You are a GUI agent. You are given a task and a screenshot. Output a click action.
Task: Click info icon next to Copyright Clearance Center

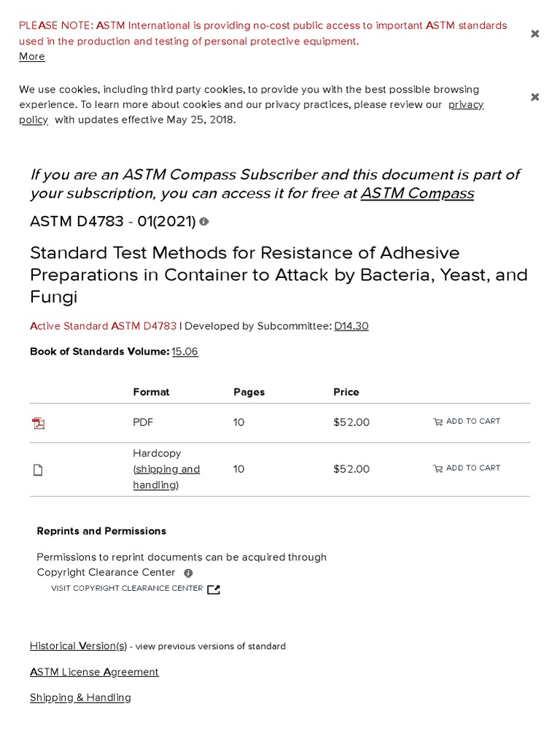click(x=188, y=573)
